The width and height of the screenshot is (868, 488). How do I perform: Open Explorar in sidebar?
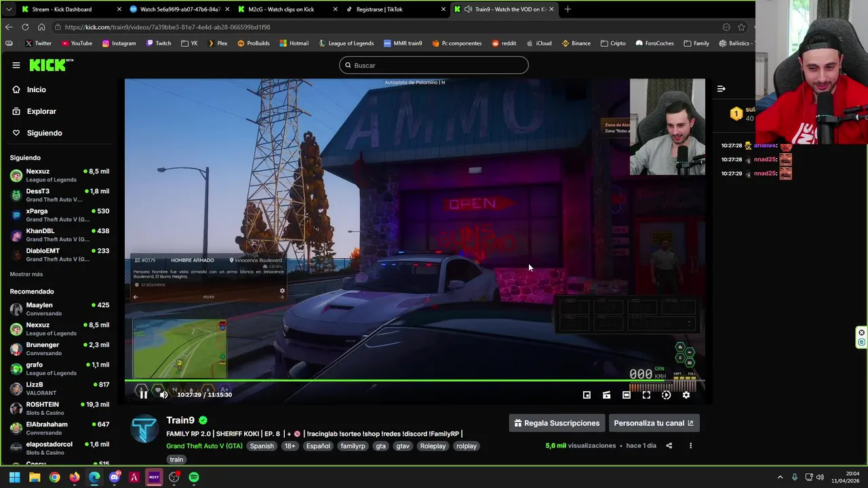(x=41, y=111)
